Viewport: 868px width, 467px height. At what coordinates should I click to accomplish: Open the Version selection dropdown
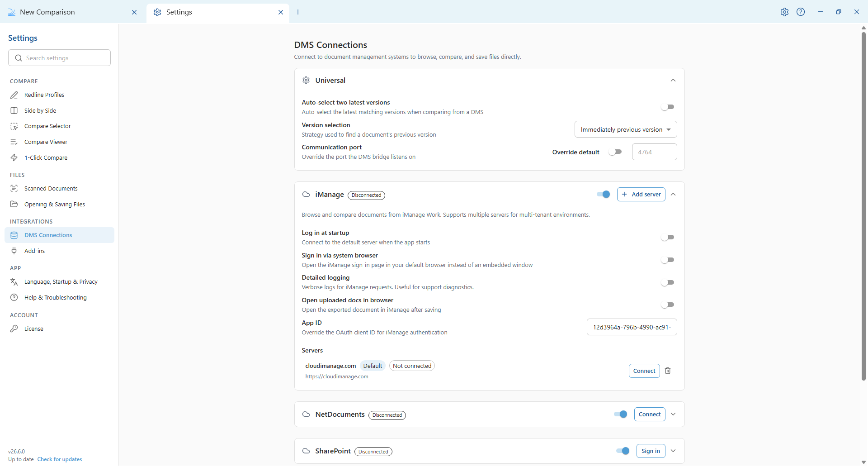(x=626, y=130)
